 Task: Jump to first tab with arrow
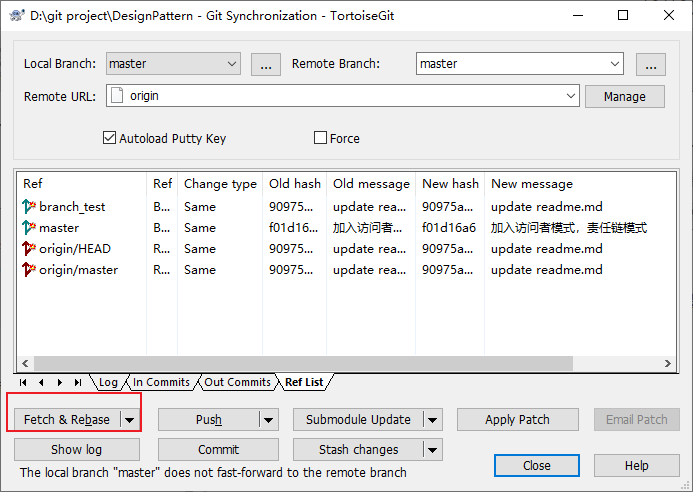(23, 382)
